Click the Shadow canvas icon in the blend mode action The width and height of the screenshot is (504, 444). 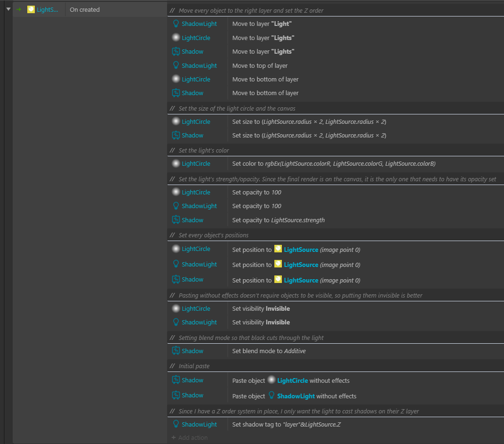[176, 351]
